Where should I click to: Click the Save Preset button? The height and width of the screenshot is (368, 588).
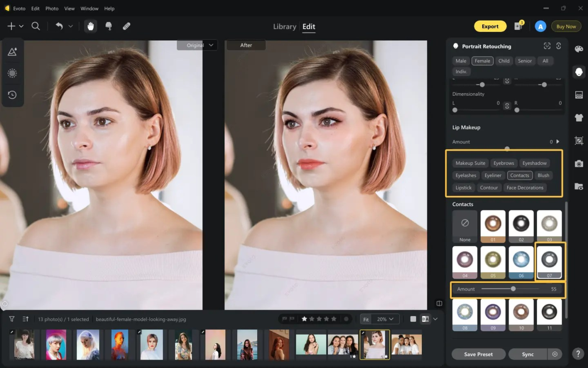pyautogui.click(x=478, y=354)
